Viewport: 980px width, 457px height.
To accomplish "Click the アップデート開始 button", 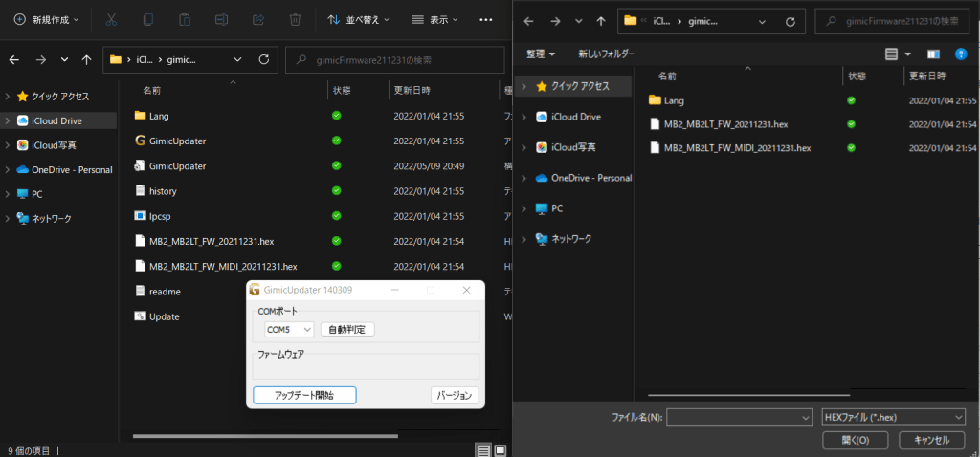I will click(304, 395).
